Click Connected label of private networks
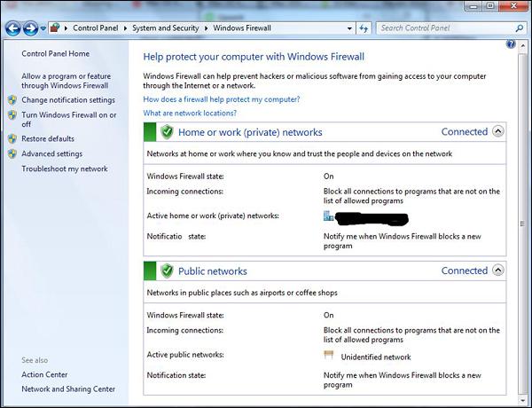Image resolution: width=532 pixels, height=408 pixels. point(464,131)
